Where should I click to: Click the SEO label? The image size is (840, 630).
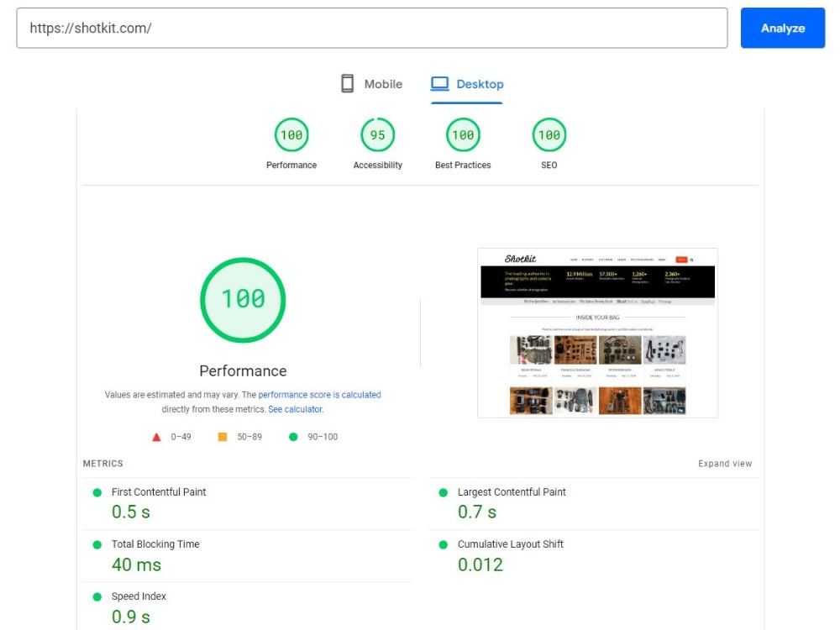point(549,165)
